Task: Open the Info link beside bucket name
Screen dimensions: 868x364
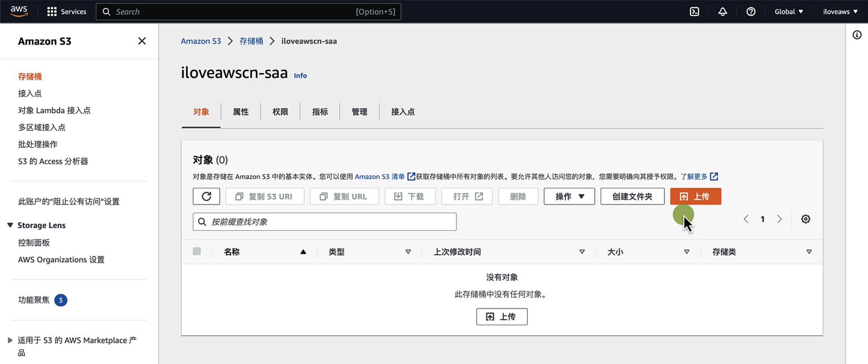Action: click(x=300, y=76)
